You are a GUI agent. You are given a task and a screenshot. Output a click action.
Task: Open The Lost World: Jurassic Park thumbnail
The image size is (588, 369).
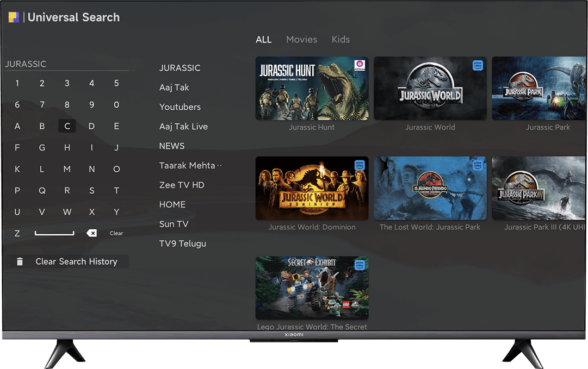pyautogui.click(x=430, y=189)
